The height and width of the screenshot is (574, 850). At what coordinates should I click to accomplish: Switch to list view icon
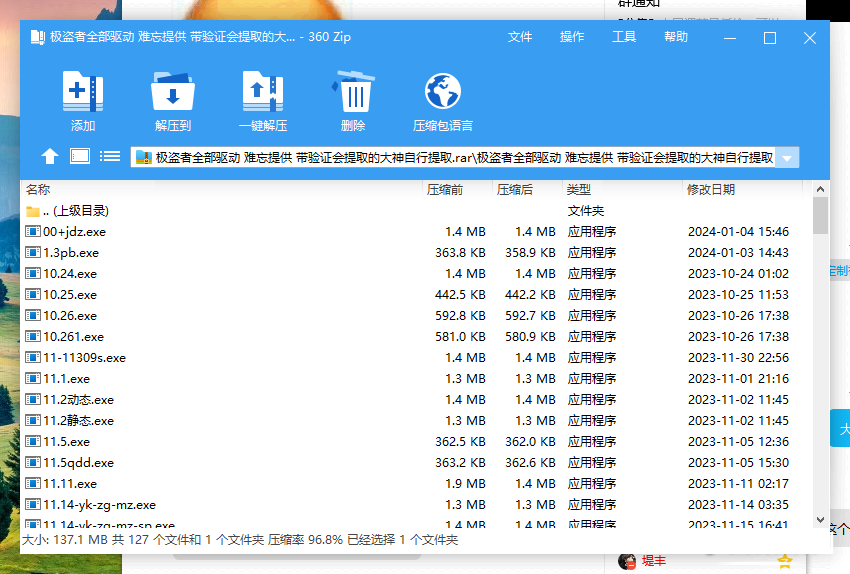point(110,157)
